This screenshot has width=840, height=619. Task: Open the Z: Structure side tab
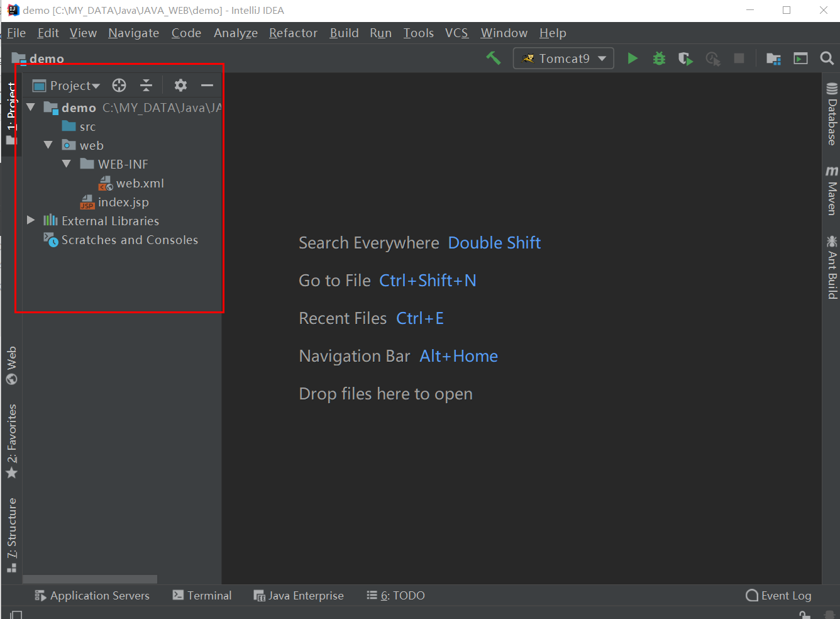11,535
